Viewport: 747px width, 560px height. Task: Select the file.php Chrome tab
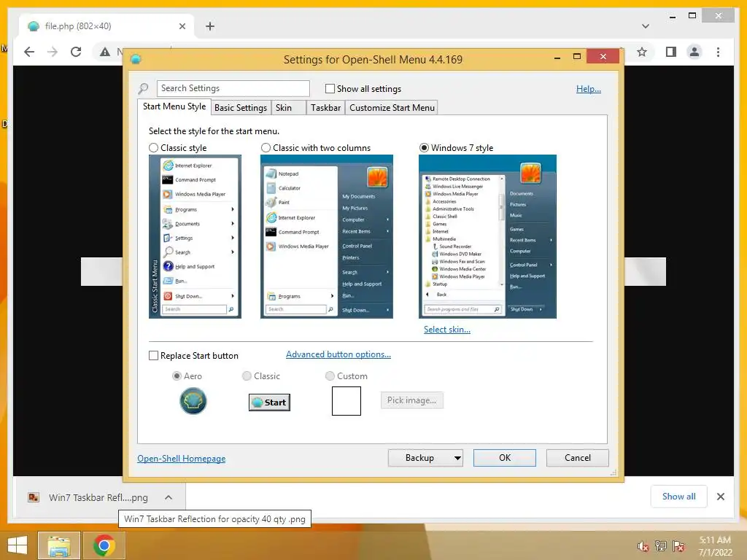(107, 26)
